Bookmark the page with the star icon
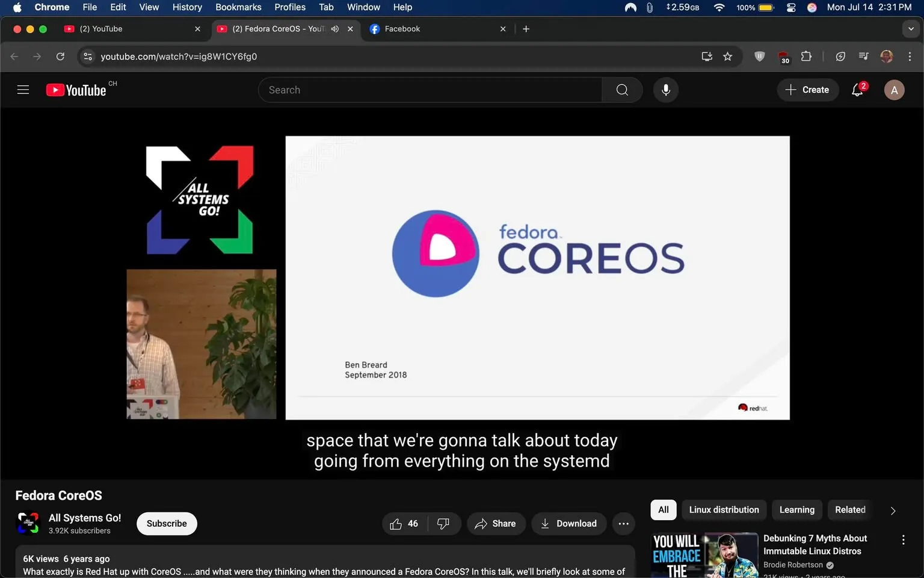924x578 pixels. 728,57
